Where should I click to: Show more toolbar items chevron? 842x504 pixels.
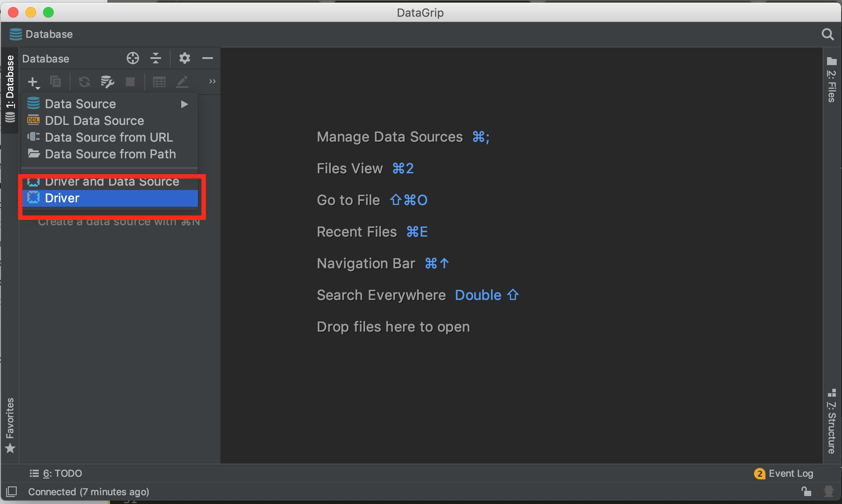(212, 81)
